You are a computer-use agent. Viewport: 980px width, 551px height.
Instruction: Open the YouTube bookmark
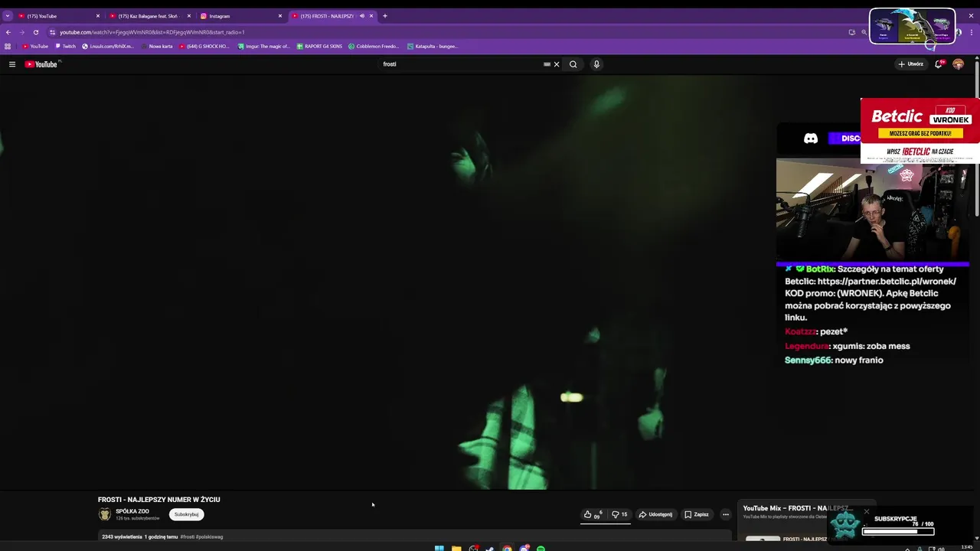[x=35, y=46]
